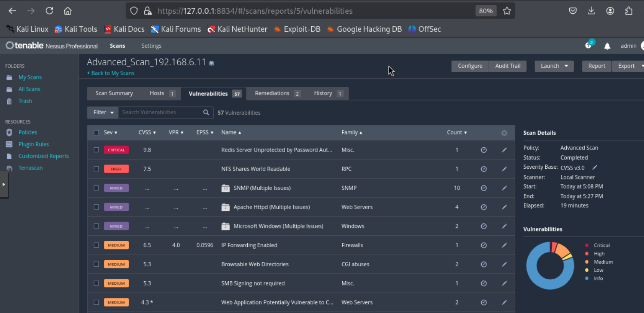Expand the Launch dropdown menu
This screenshot has width=644, height=313.
[x=554, y=66]
